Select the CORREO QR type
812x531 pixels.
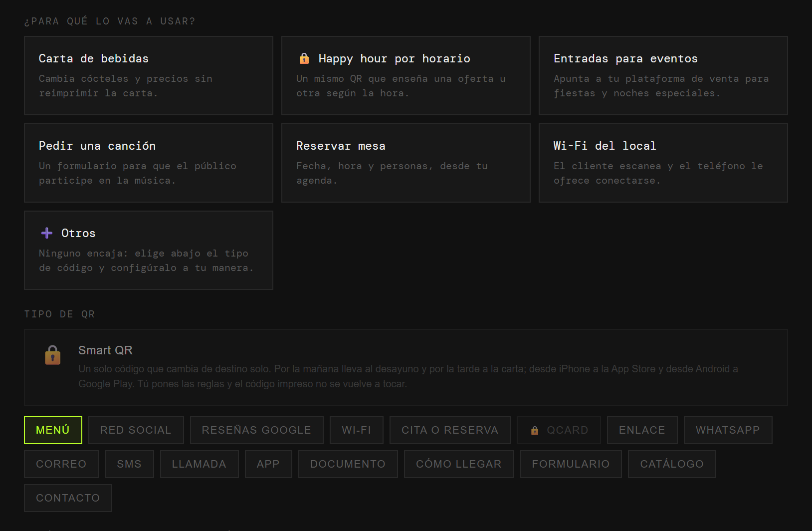click(61, 464)
